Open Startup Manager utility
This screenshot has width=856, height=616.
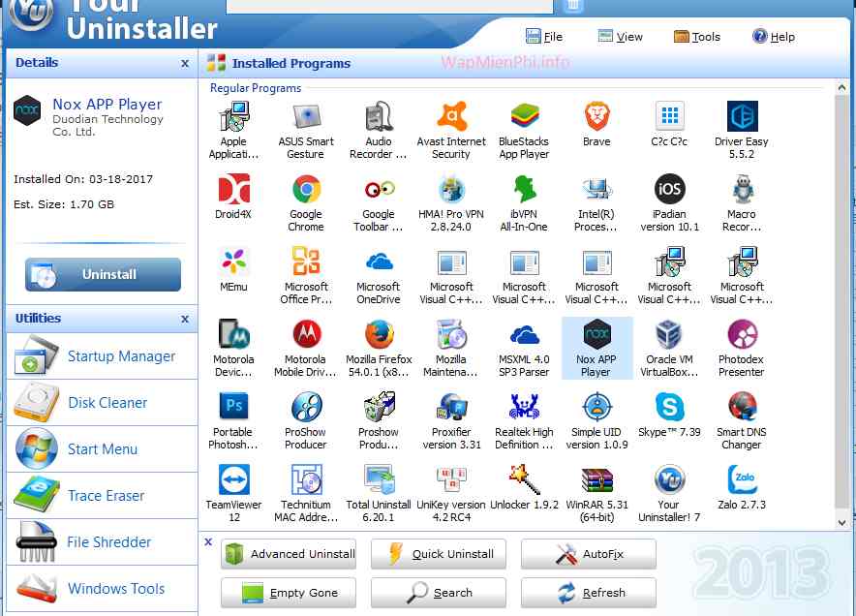pos(102,356)
